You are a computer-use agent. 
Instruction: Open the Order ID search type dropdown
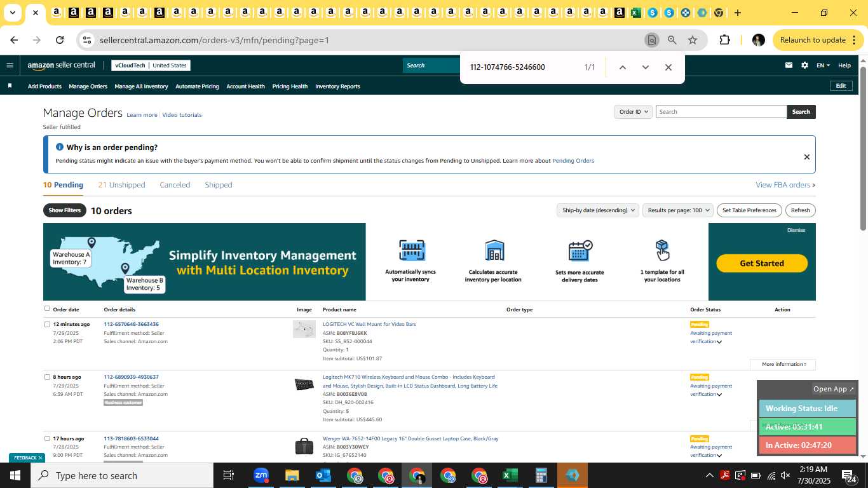(x=633, y=112)
